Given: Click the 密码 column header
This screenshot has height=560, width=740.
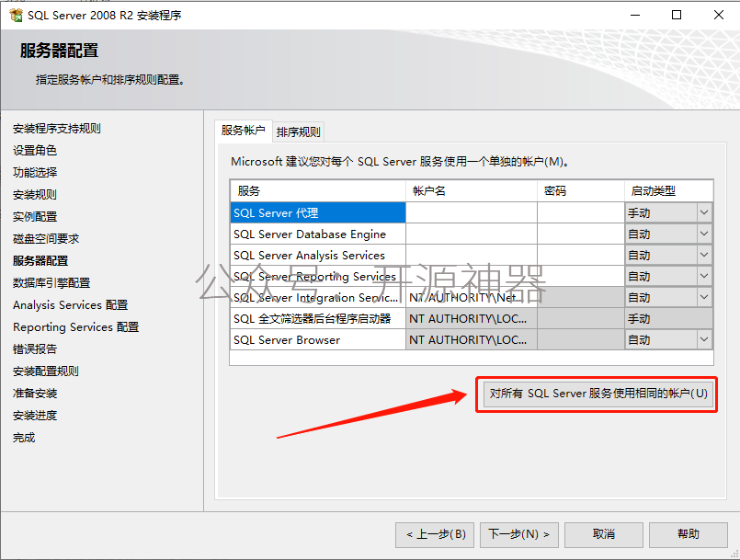Looking at the screenshot, I should point(581,190).
